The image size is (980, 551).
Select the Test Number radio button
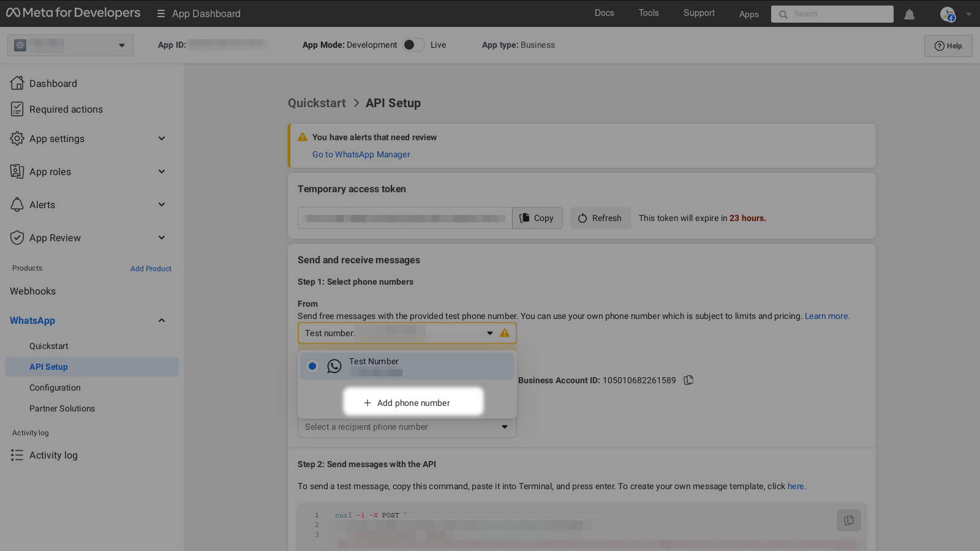tap(312, 366)
